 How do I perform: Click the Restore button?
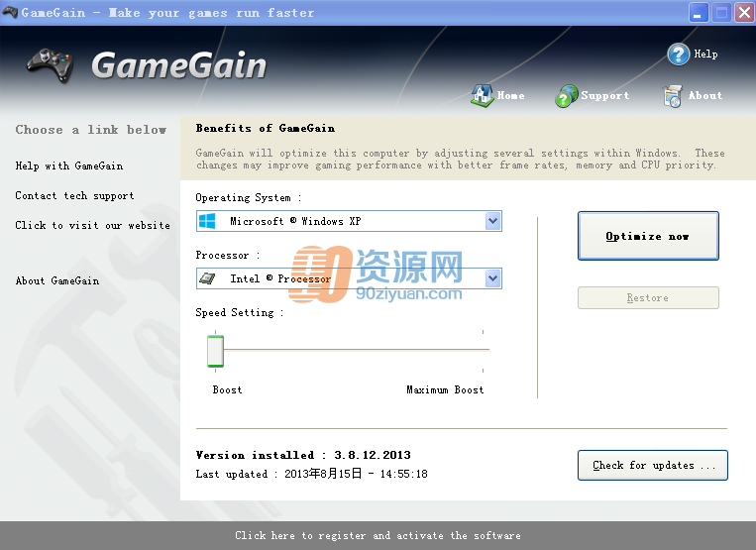pyautogui.click(x=648, y=298)
